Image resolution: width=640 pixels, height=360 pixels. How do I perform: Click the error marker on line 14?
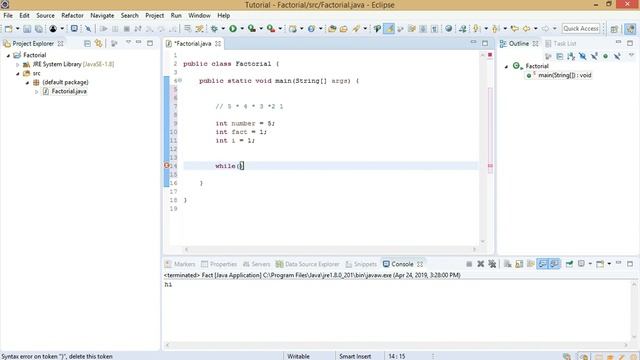coord(167,166)
